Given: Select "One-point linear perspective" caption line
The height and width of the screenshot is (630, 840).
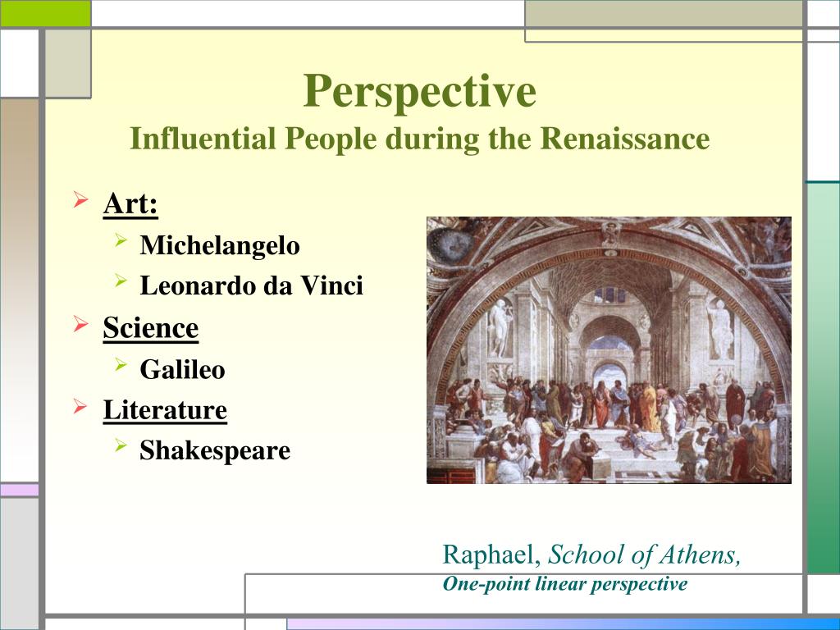Looking at the screenshot, I should pyautogui.click(x=564, y=583).
